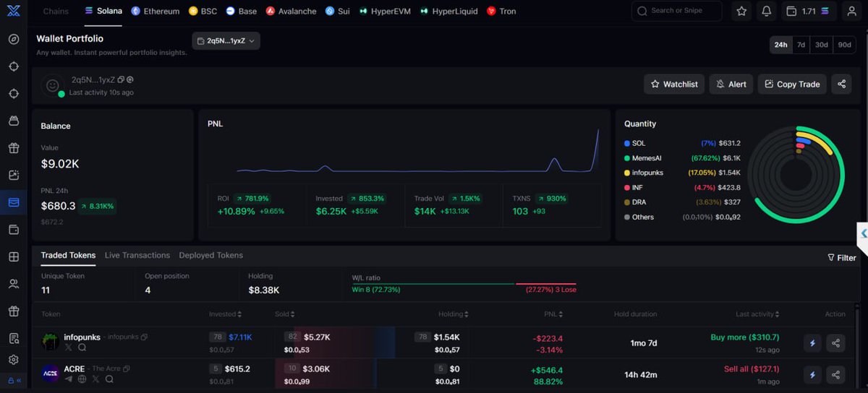Screen dimensions: 868x393
Task: Open the Traded Tokens tab
Action: tap(68, 255)
